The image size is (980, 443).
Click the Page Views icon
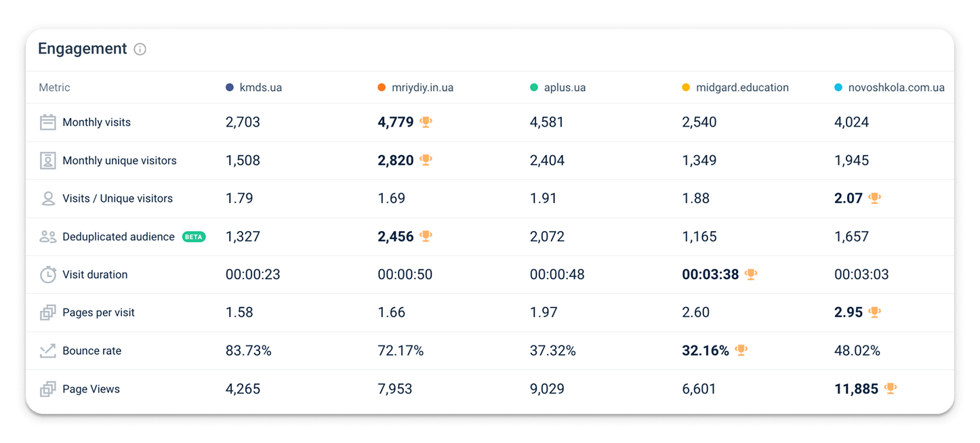[x=47, y=389]
